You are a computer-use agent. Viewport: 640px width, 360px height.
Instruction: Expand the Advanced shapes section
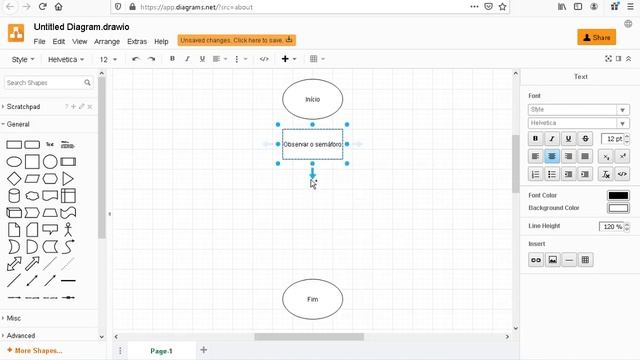coord(20,336)
